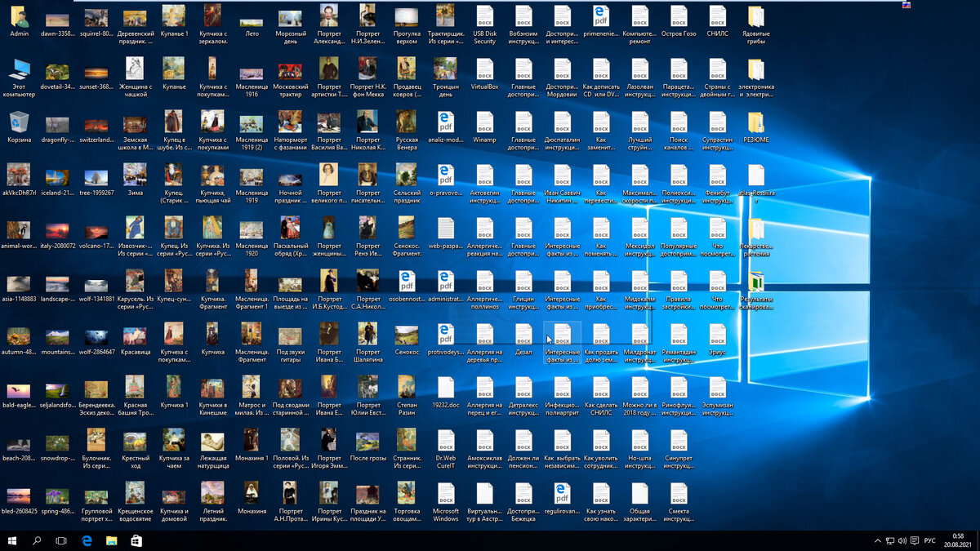Screen dimensions: 980x551
Task: Select the Admin user folder icon
Action: click(x=18, y=16)
